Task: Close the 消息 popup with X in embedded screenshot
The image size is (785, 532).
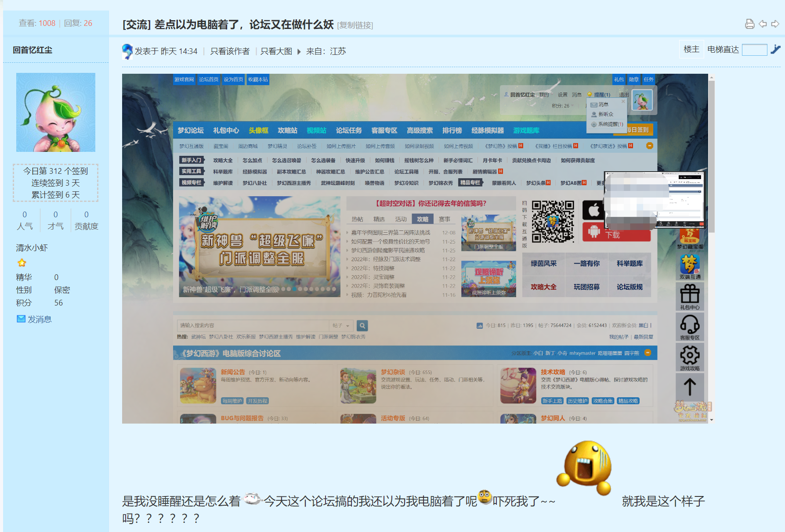Action: click(623, 101)
